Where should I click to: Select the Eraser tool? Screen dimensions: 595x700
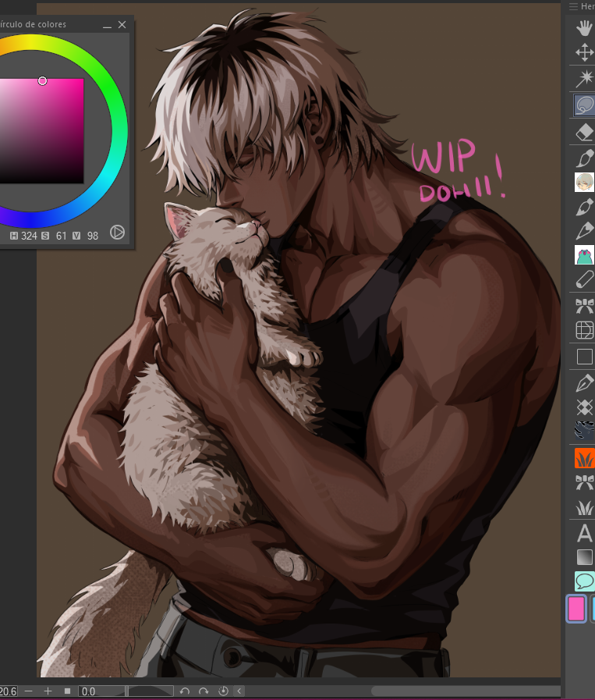point(584,132)
